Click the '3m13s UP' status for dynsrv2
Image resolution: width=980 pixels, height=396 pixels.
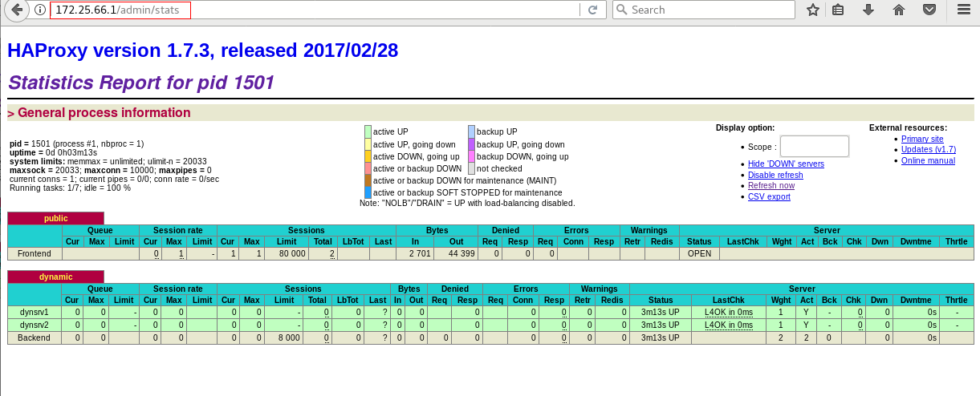click(660, 325)
